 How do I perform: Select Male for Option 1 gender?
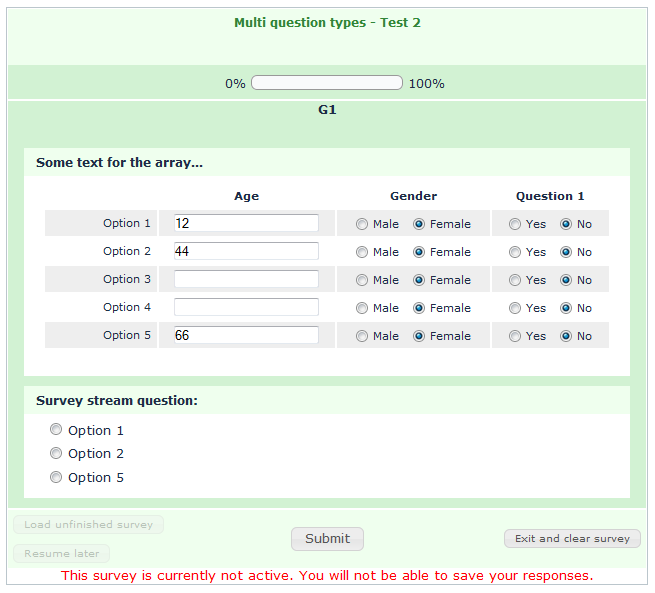(x=362, y=224)
